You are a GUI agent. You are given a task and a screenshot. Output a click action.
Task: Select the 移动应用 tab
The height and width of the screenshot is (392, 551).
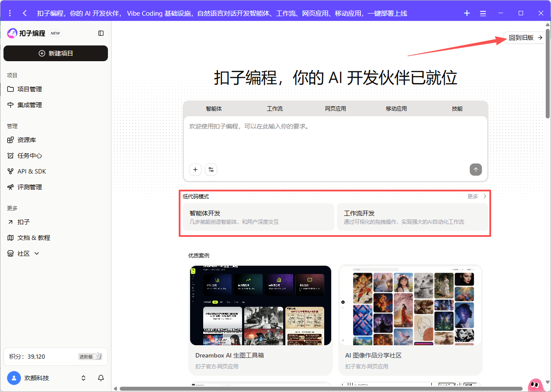click(396, 109)
